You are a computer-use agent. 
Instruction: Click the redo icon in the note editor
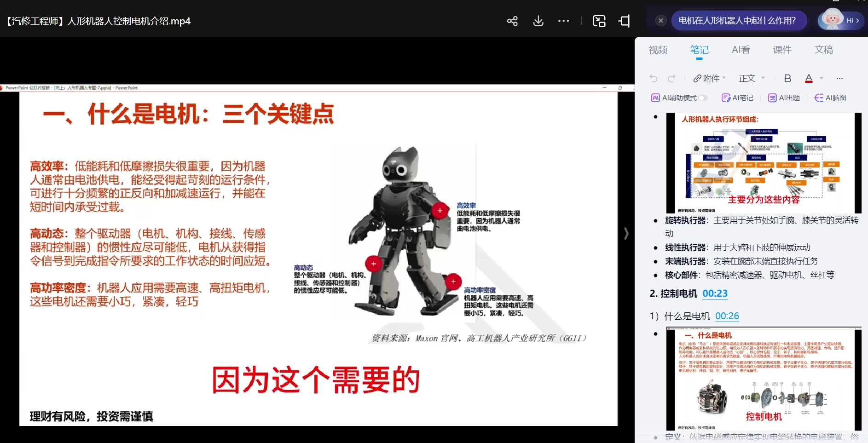pos(672,78)
